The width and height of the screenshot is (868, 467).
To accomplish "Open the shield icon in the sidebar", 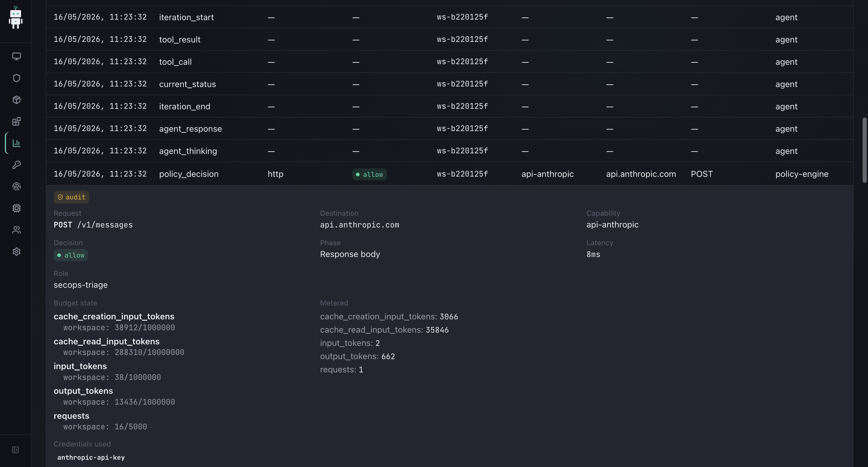I will coord(17,78).
